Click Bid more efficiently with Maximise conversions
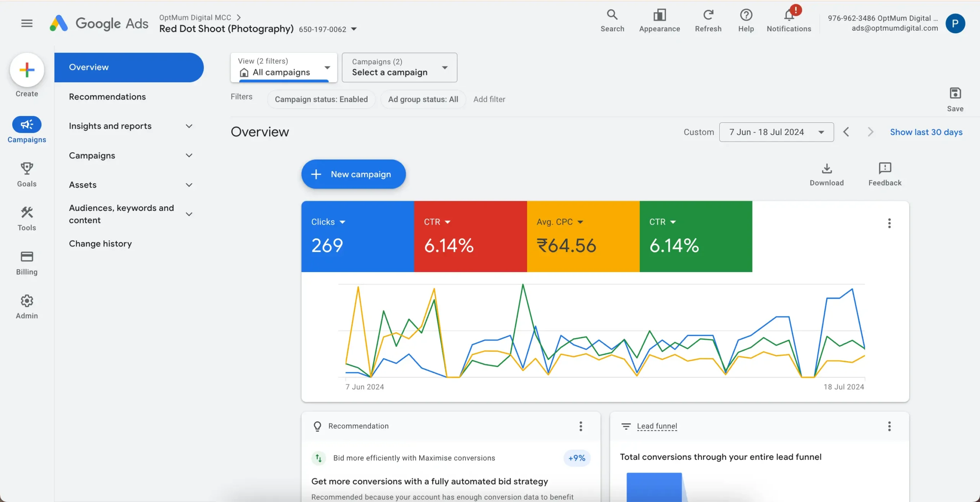 click(x=414, y=458)
